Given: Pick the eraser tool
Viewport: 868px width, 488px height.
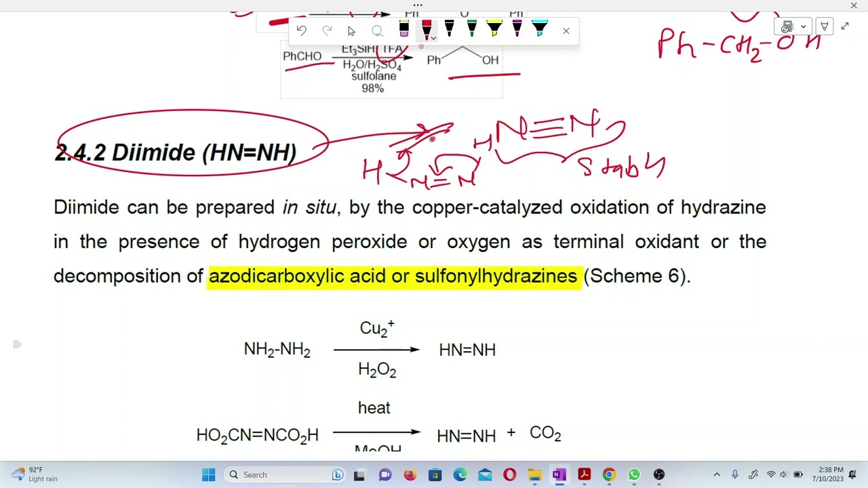Looking at the screenshot, I should [x=403, y=29].
